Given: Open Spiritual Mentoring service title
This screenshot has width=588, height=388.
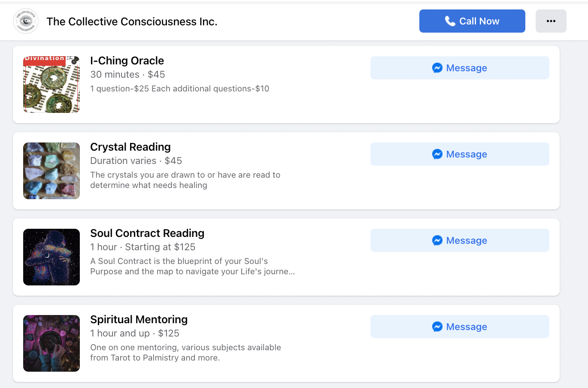Looking at the screenshot, I should click(139, 319).
